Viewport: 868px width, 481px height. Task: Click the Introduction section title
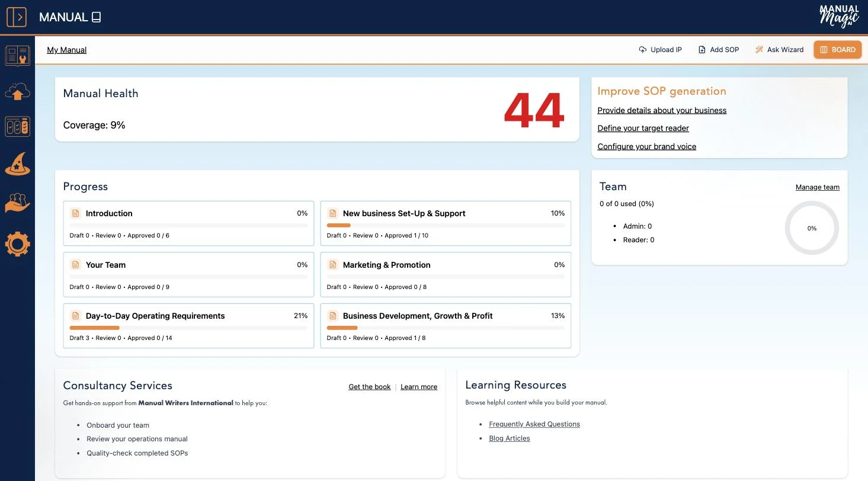pos(109,213)
